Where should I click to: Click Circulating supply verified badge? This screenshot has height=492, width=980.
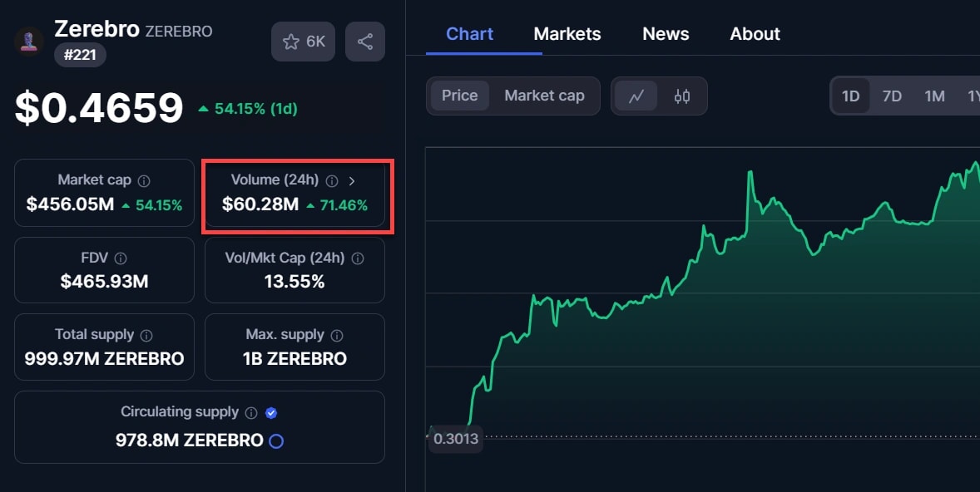[271, 412]
